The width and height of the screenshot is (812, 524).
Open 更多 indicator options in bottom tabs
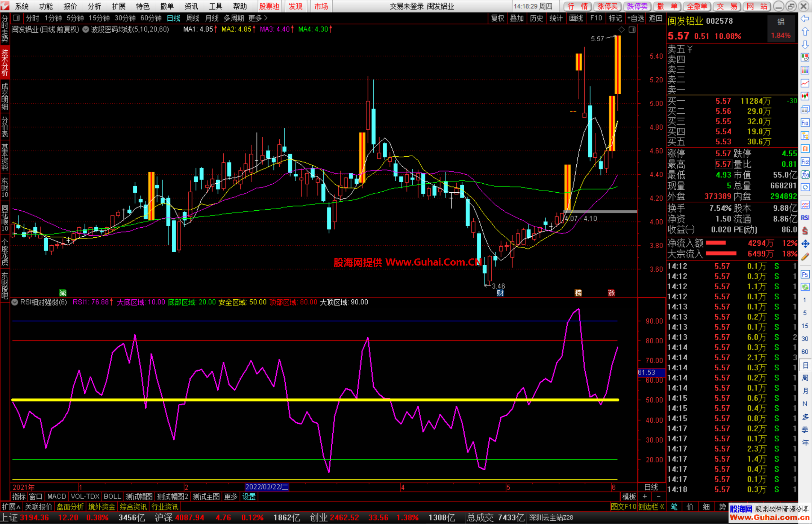point(231,497)
